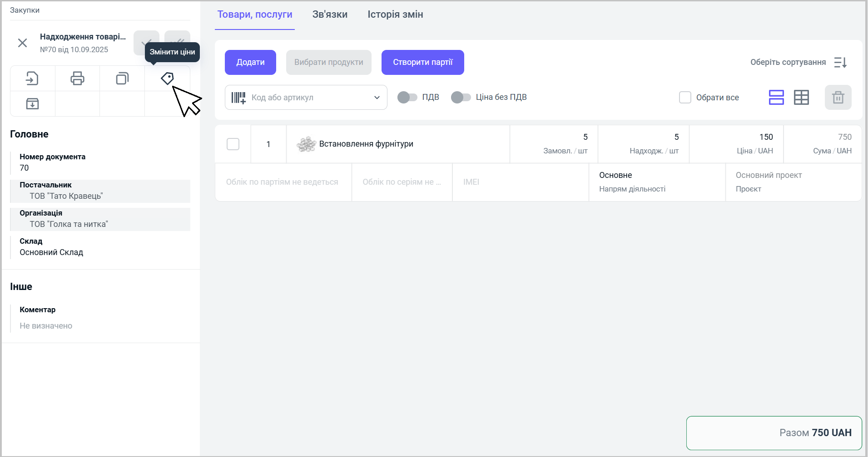Click the copy document icon
The image size is (868, 457).
pos(122,79)
